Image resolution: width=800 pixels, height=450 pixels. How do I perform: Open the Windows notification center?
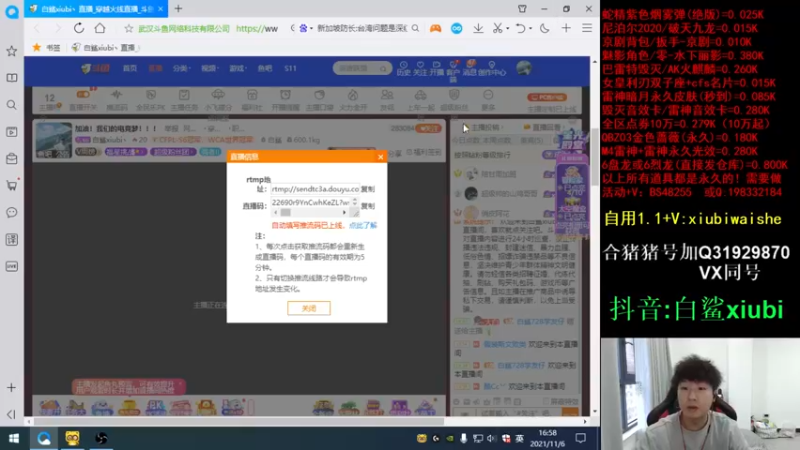581,438
